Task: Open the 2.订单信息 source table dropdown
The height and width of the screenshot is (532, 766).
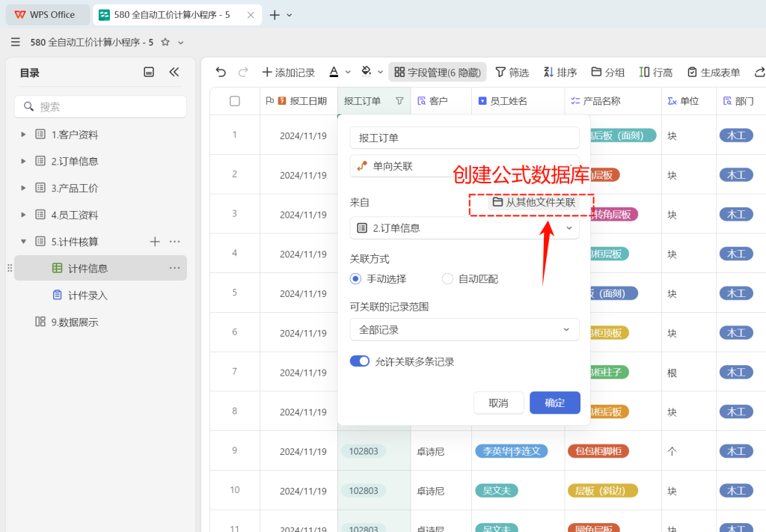Action: tap(465, 228)
